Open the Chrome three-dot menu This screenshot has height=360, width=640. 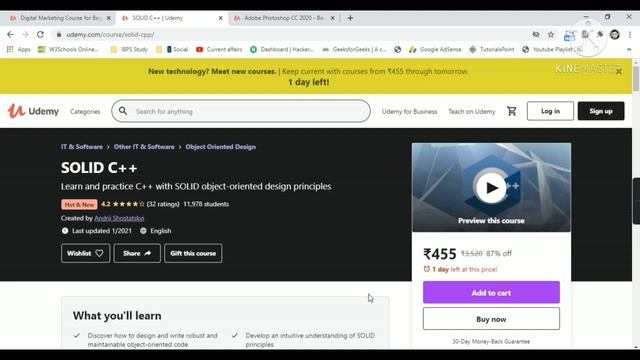pyautogui.click(x=630, y=35)
